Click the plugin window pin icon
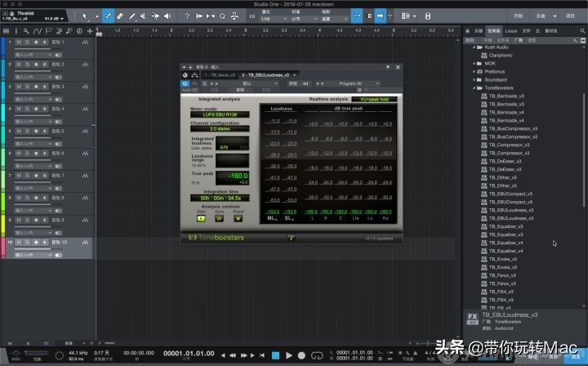Image resolution: width=588 pixels, height=366 pixels. tap(388, 67)
